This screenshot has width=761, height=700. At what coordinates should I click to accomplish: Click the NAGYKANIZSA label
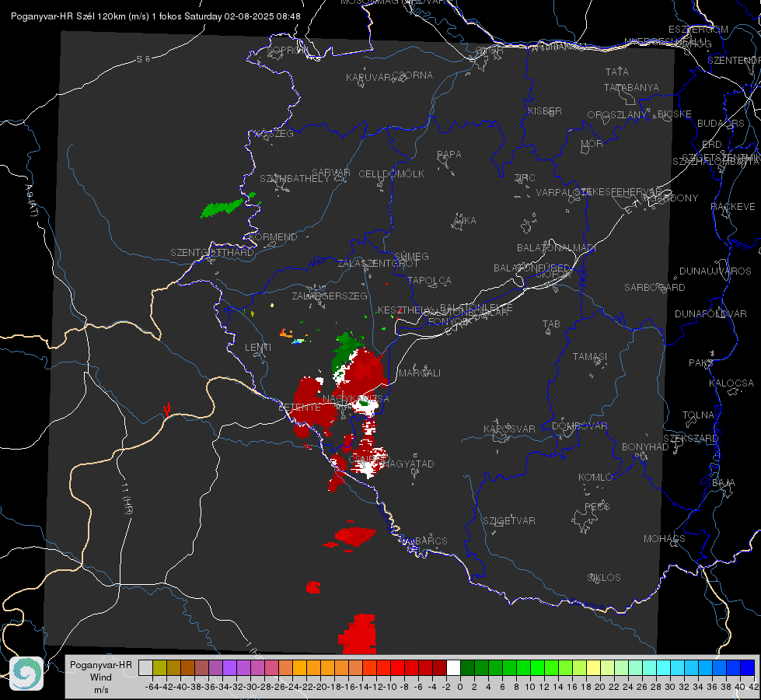tap(356, 399)
